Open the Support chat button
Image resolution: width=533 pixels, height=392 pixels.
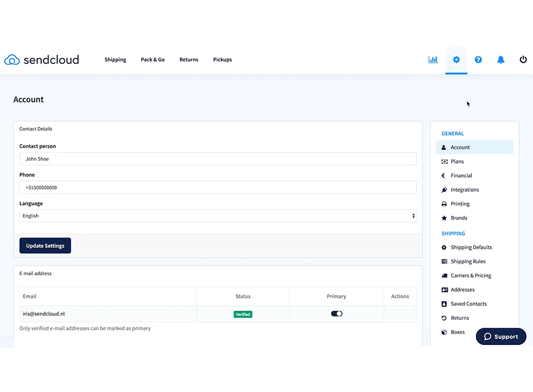[x=501, y=336]
